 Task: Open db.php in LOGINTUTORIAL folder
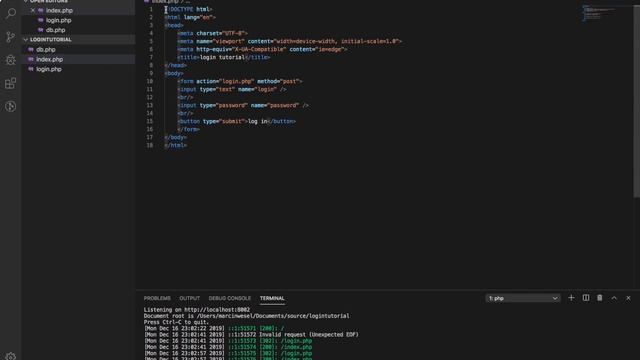tap(46, 49)
